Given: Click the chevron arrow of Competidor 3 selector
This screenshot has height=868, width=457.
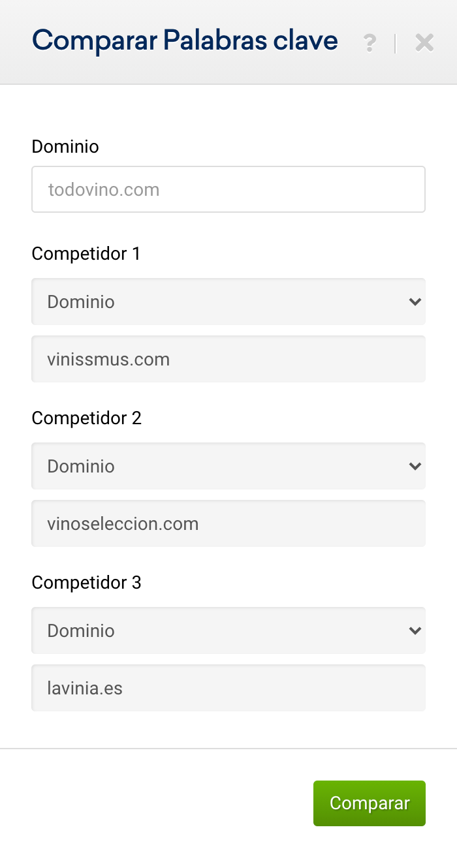Looking at the screenshot, I should click(415, 630).
